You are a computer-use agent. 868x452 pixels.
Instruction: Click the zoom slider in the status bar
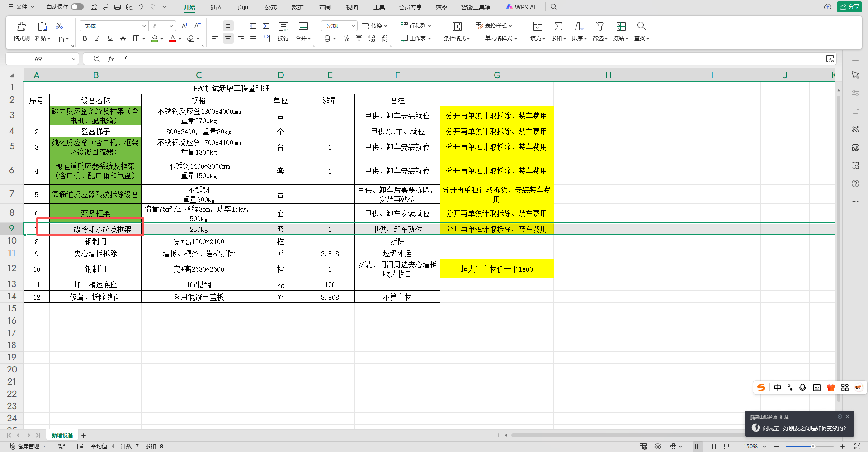[810, 447]
